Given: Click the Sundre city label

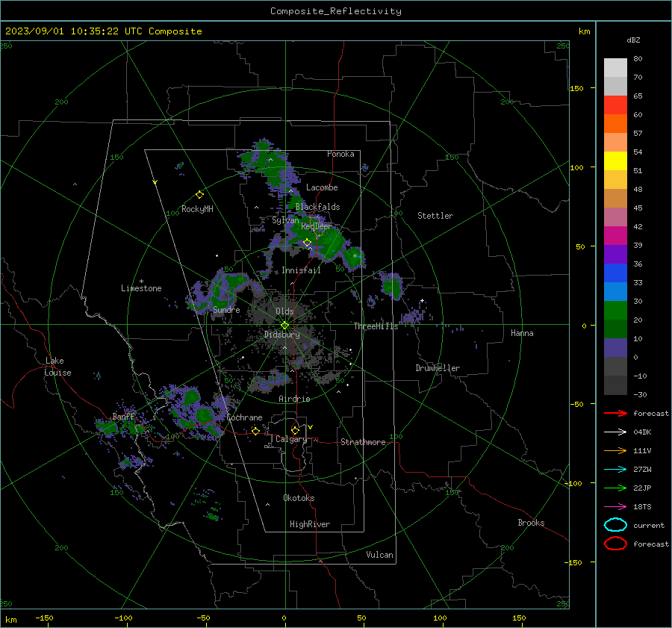Looking at the screenshot, I should pos(226,309).
